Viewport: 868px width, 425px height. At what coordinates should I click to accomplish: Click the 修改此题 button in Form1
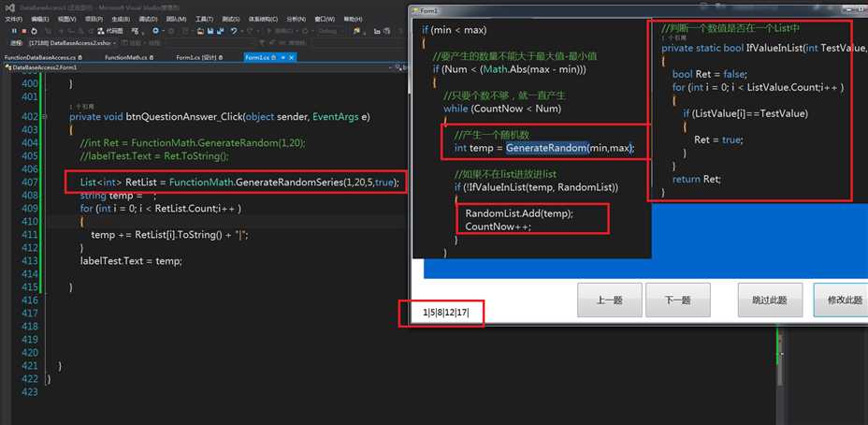[x=842, y=300]
